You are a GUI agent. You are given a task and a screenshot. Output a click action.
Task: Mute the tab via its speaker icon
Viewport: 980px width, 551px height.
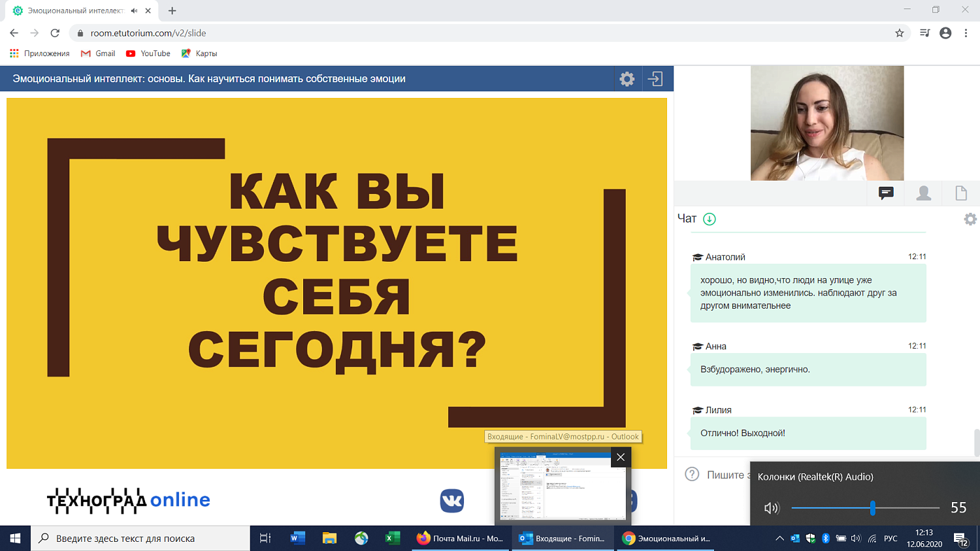[134, 10]
